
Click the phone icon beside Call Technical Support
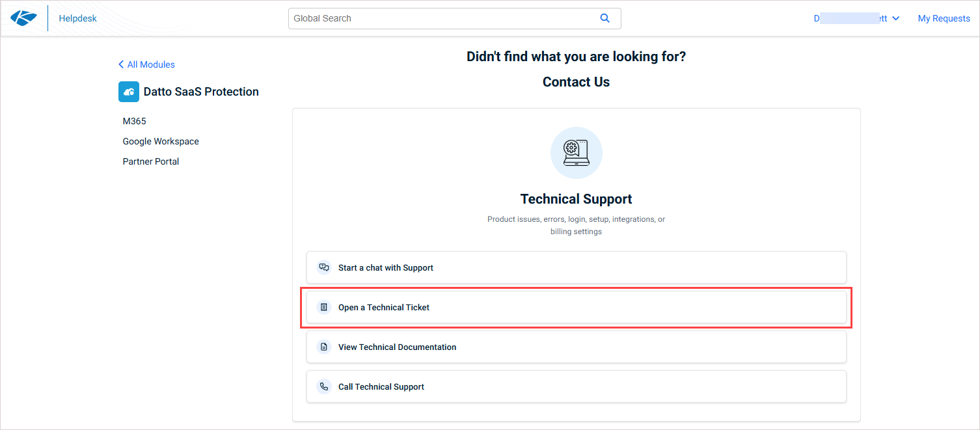(x=324, y=386)
